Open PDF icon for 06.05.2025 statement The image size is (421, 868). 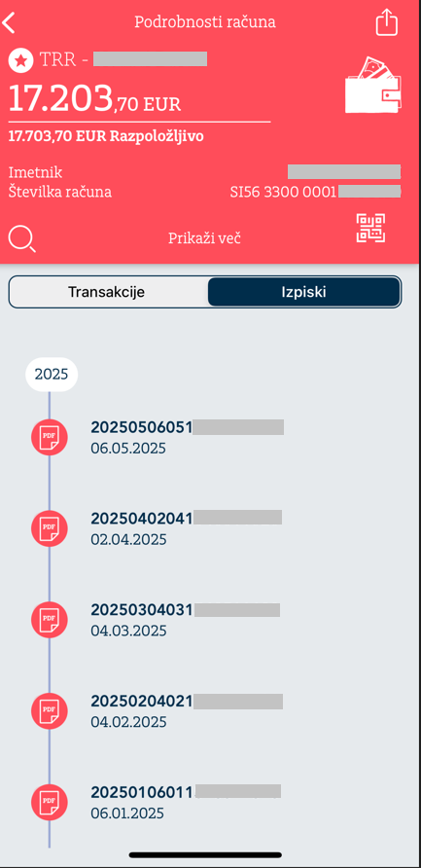pyautogui.click(x=50, y=437)
